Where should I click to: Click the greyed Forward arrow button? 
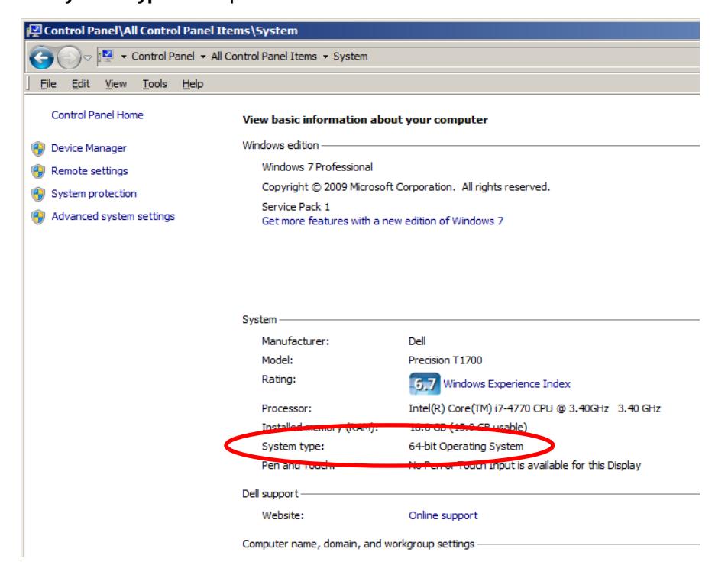70,58
